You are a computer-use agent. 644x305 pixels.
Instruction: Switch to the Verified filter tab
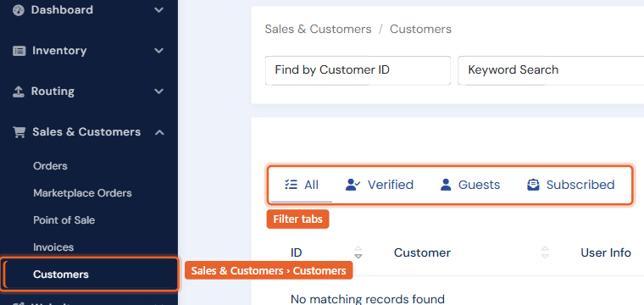(380, 185)
